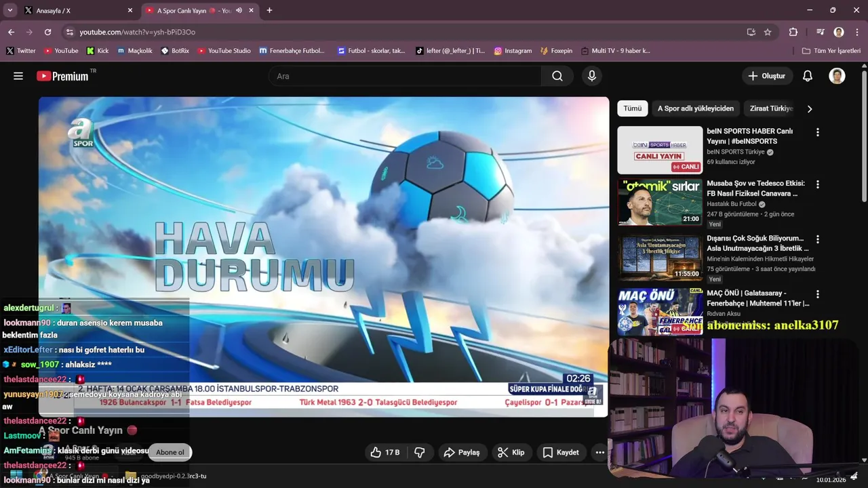Open the Chrome media control icon
Image resolution: width=868 pixels, height=488 pixels.
pyautogui.click(x=821, y=32)
